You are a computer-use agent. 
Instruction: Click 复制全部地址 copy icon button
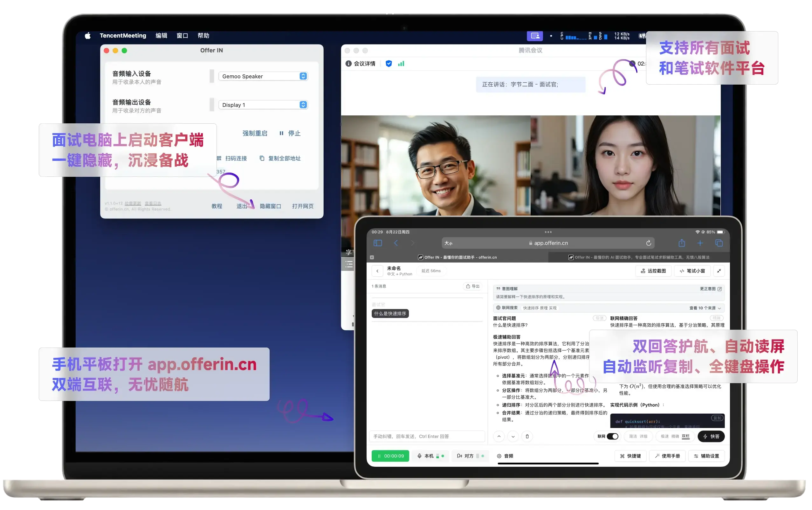280,159
